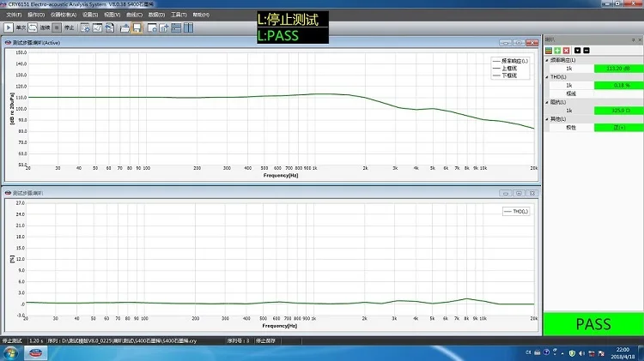Open the gear window settings icon in toolbar
This screenshot has width=644, height=361.
(85, 27)
